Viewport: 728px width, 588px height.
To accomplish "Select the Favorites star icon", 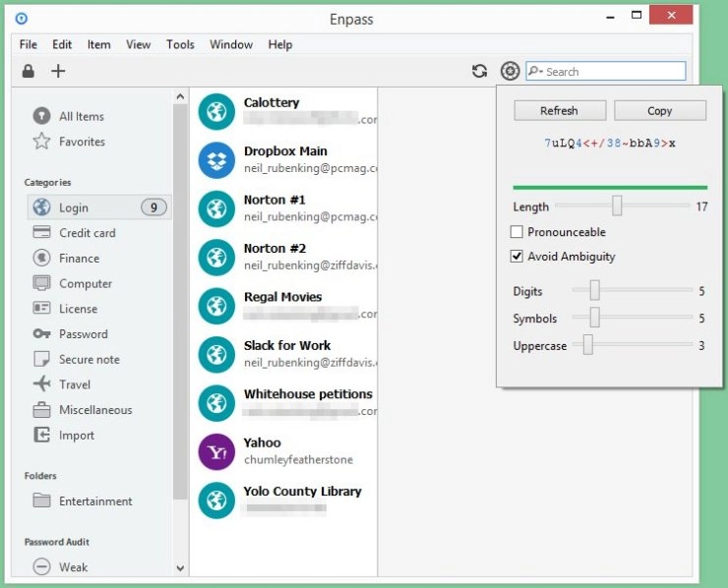I will (41, 141).
